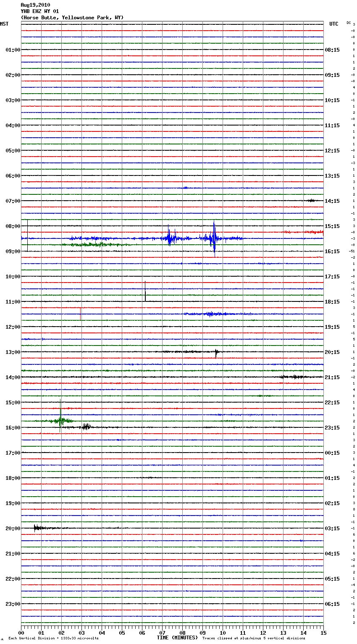
Task: Select the MST time label "14:00"
Action: (x=13, y=377)
